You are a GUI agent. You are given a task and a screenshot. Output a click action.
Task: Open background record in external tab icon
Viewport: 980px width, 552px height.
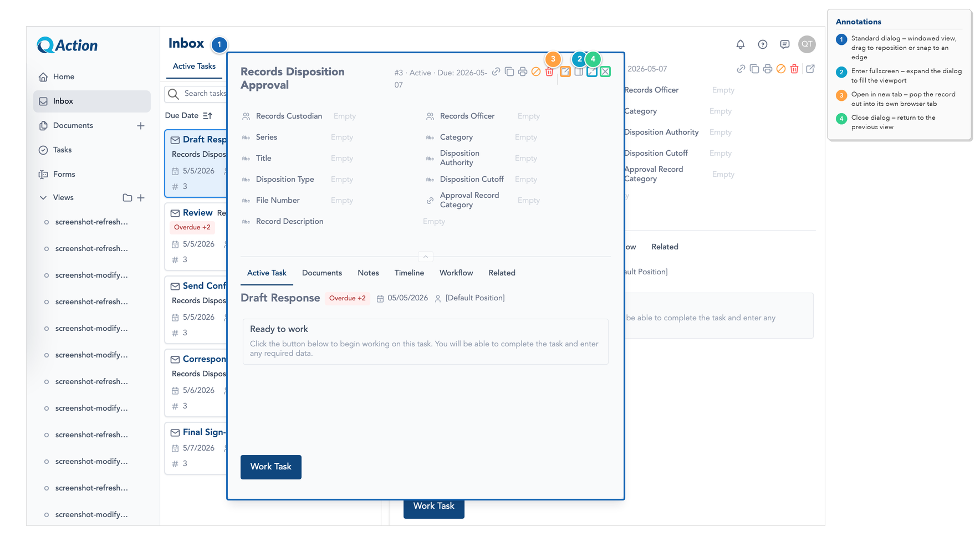[810, 69]
